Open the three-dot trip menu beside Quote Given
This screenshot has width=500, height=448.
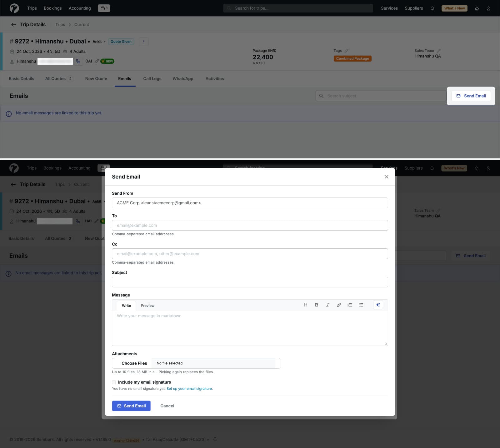click(x=144, y=42)
